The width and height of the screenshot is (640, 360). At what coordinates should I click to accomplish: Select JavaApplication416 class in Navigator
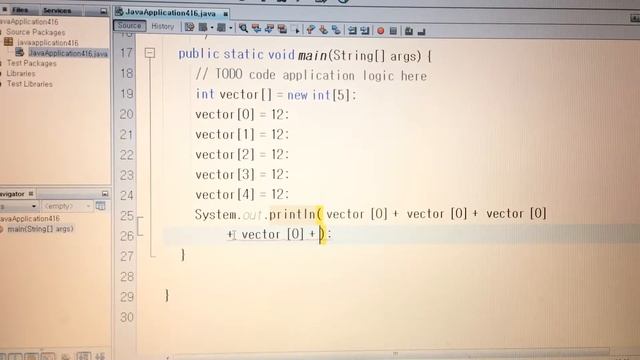click(29, 218)
